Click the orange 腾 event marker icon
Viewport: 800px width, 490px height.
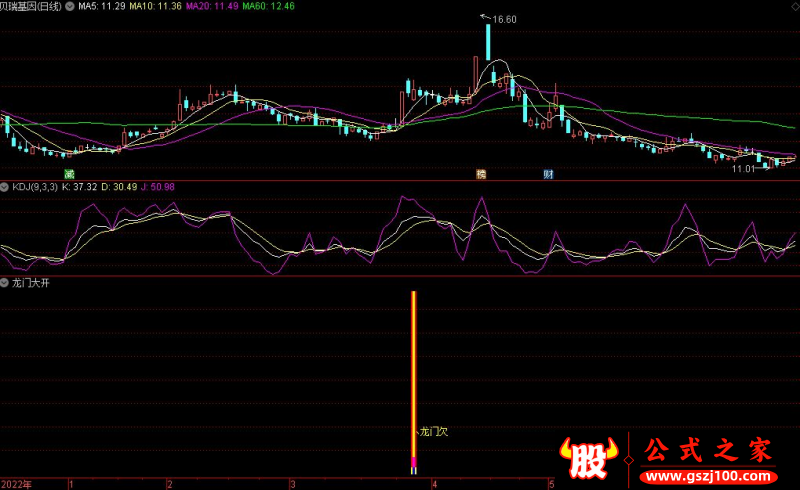[481, 174]
